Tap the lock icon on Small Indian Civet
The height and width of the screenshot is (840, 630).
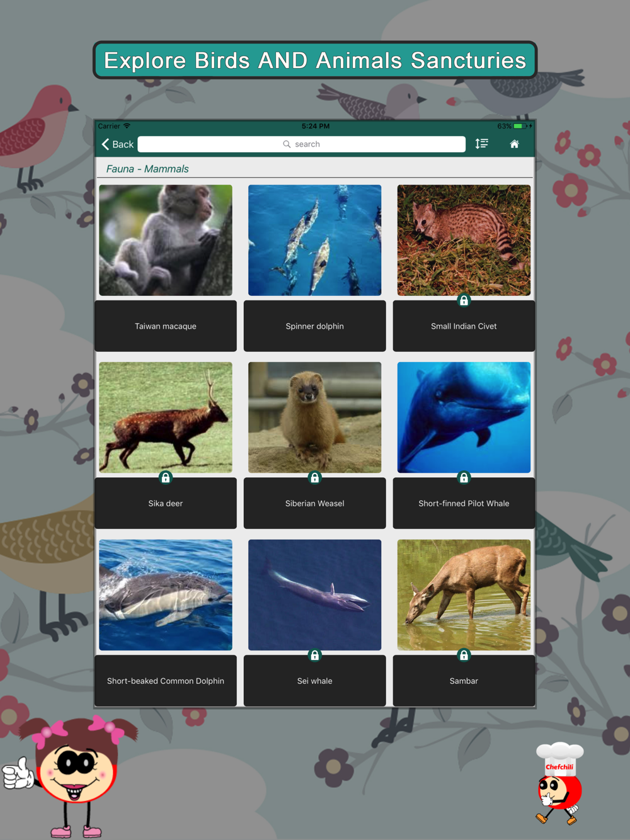click(464, 300)
